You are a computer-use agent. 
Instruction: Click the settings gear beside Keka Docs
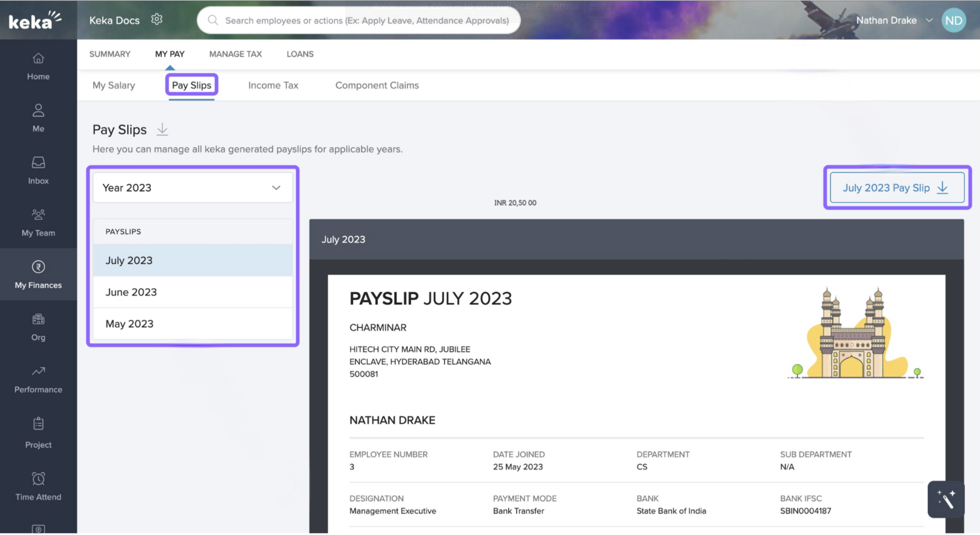(x=157, y=20)
